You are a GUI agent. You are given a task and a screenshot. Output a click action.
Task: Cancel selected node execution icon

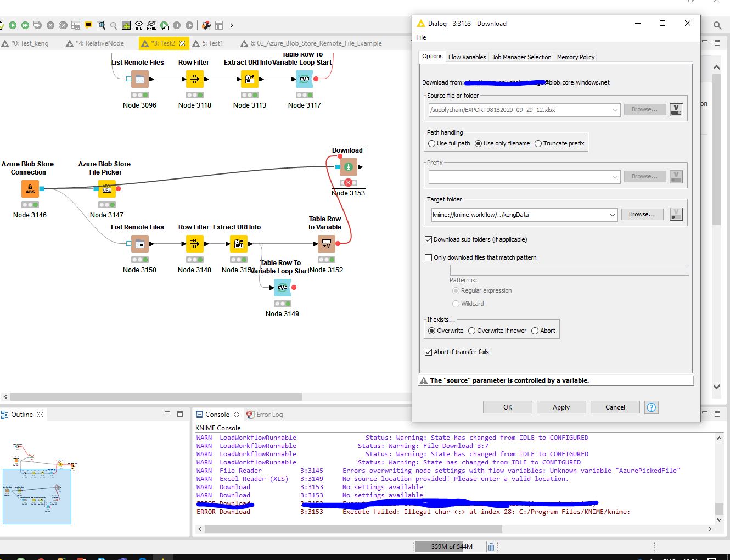(50, 25)
